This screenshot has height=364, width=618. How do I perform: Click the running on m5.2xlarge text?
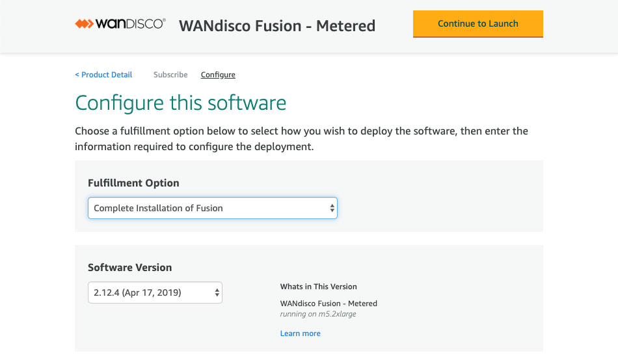pos(318,314)
